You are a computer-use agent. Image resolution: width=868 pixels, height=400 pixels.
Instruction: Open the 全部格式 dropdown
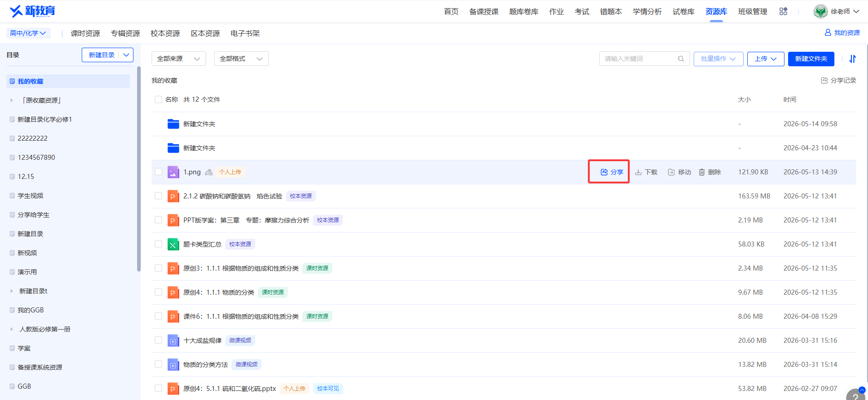(242, 59)
